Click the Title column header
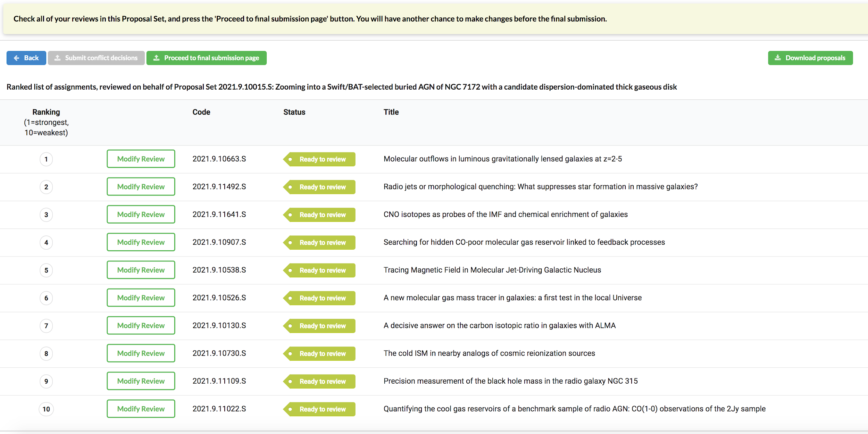The height and width of the screenshot is (434, 868). (391, 112)
